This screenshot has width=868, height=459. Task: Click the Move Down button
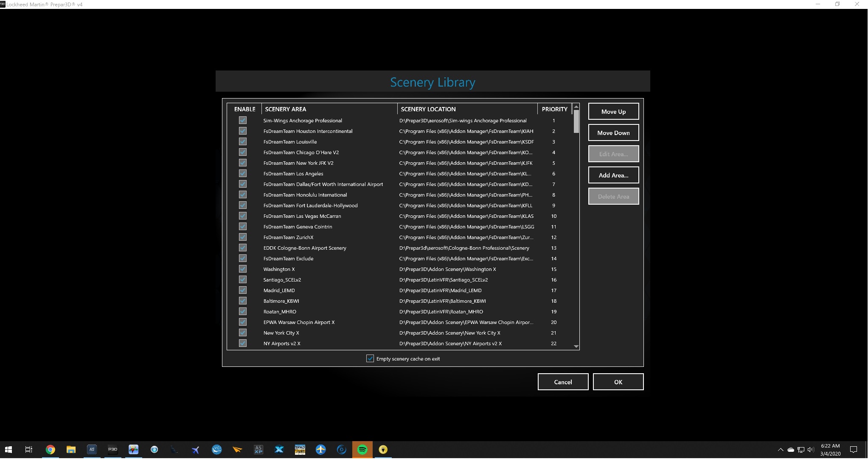(x=613, y=133)
